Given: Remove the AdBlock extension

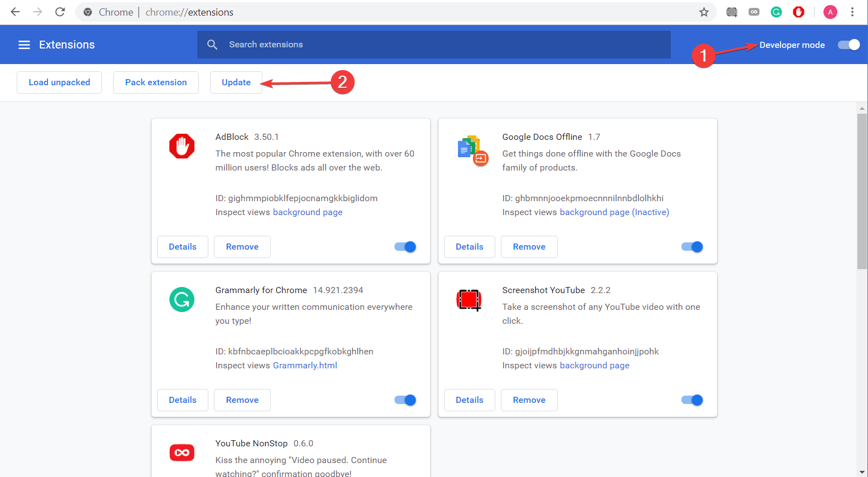Looking at the screenshot, I should [x=242, y=247].
